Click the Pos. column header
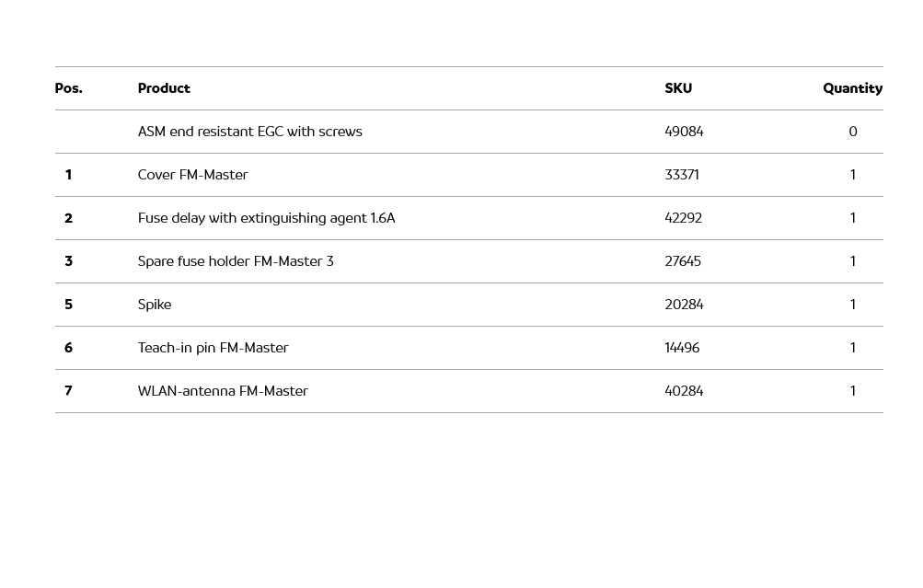The height and width of the screenshot is (588, 923). [x=68, y=88]
